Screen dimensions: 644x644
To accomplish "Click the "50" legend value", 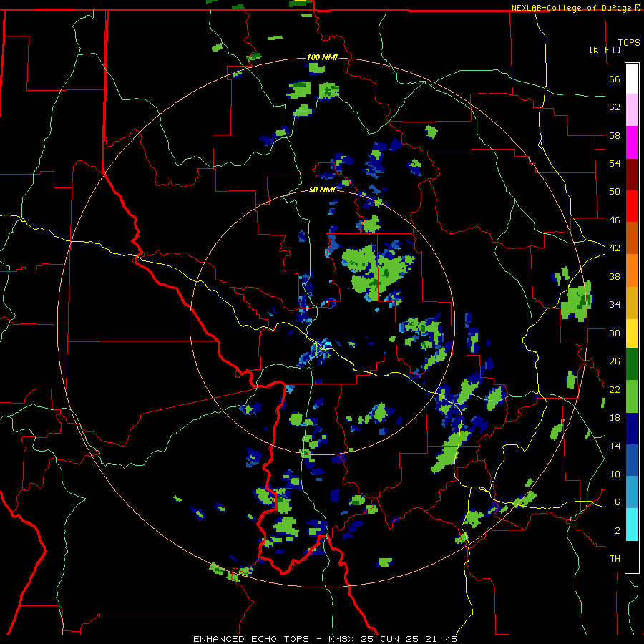I will pyautogui.click(x=615, y=192).
